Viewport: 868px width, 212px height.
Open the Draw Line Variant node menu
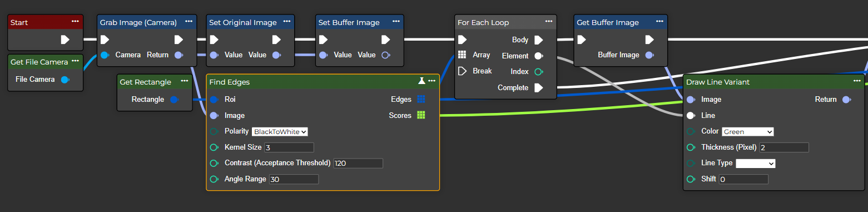pyautogui.click(x=857, y=81)
